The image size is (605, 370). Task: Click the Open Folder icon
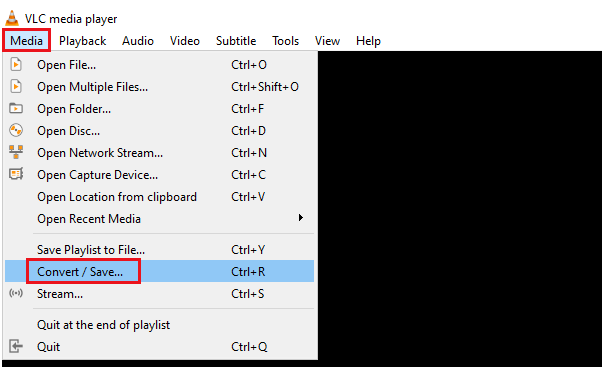coord(16,108)
